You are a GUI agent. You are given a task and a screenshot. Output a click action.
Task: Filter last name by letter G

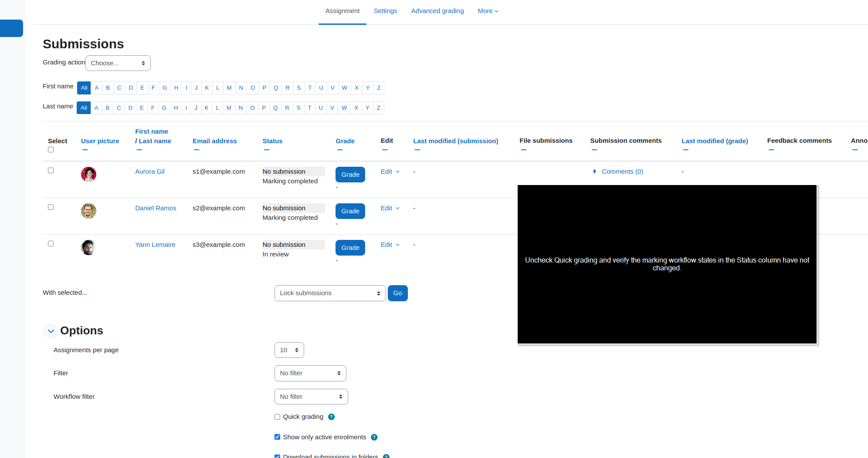click(164, 108)
